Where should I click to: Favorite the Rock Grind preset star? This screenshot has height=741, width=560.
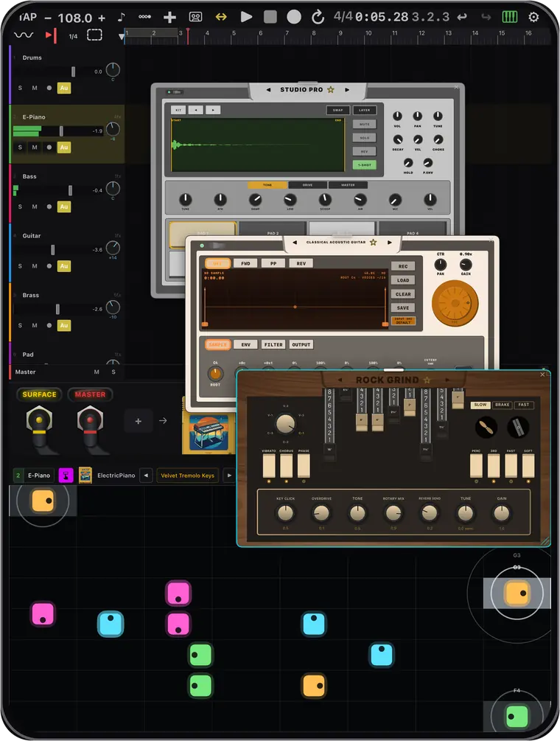[x=427, y=380]
